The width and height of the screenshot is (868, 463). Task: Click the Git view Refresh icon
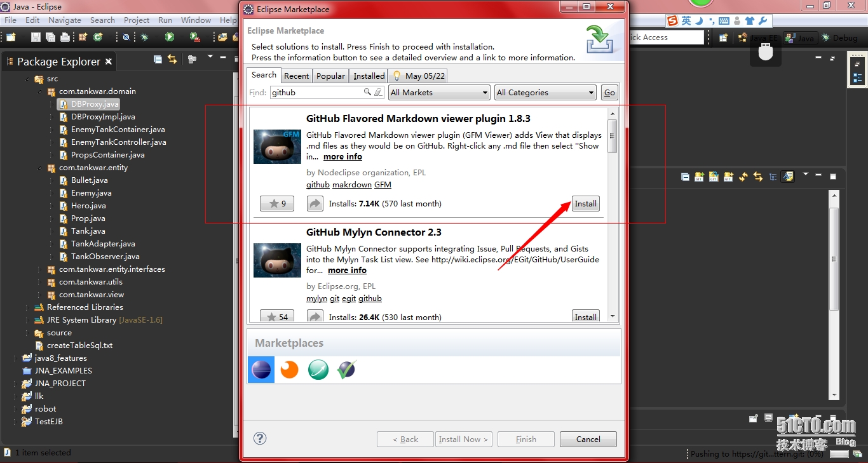(x=743, y=177)
